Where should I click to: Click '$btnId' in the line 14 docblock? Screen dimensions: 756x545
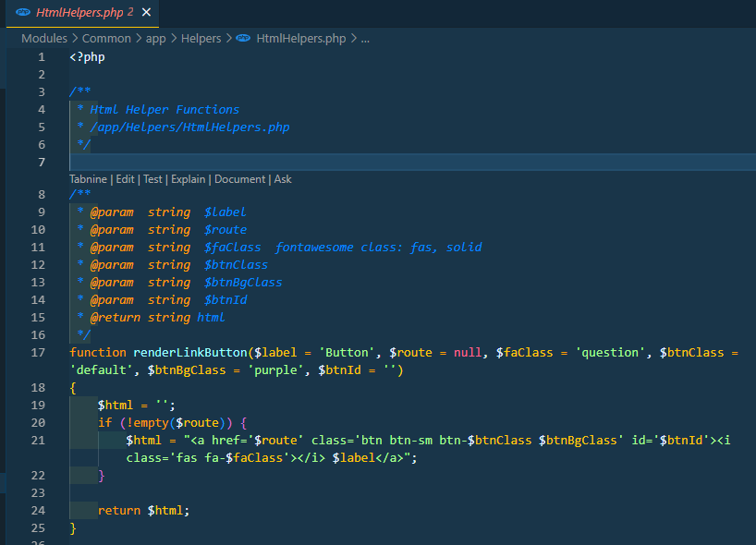click(x=226, y=299)
